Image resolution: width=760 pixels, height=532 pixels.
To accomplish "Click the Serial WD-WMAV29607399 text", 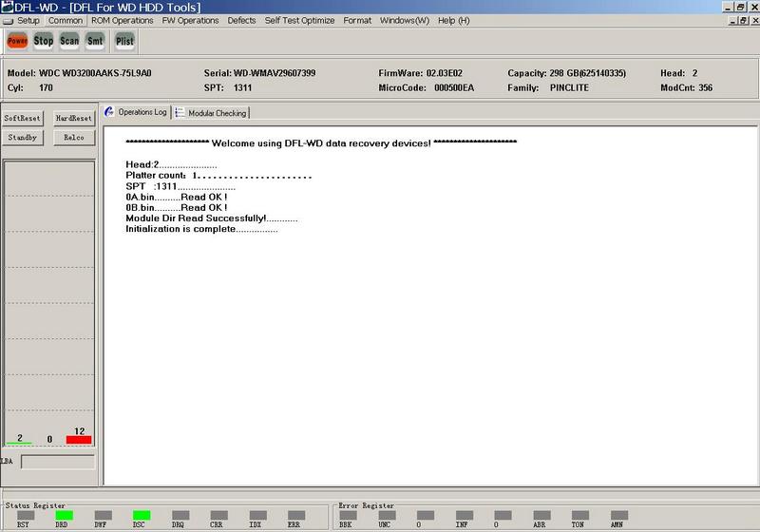I will (259, 73).
